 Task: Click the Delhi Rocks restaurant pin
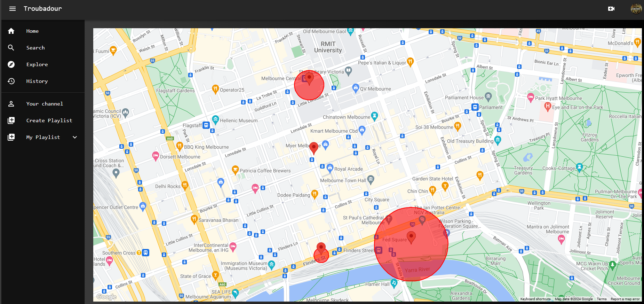[185, 186]
